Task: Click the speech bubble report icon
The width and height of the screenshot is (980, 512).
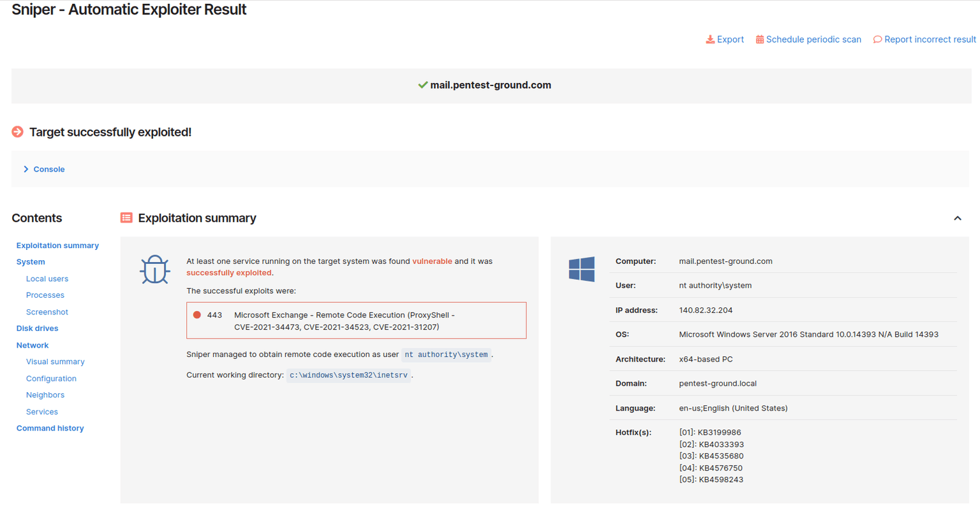Action: point(877,40)
